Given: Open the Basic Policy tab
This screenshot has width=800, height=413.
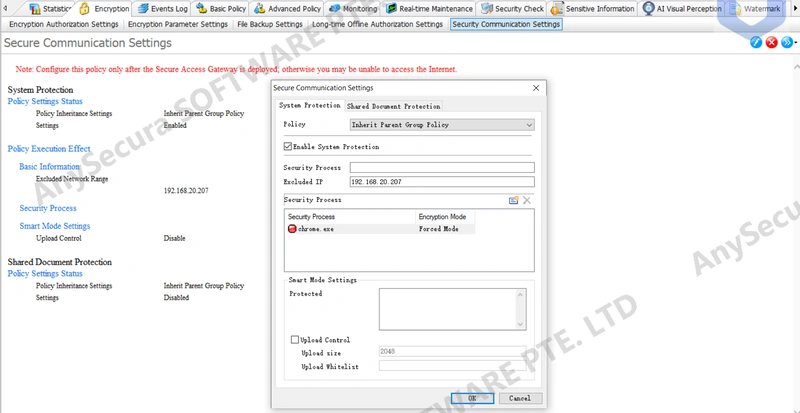Looking at the screenshot, I should point(221,8).
